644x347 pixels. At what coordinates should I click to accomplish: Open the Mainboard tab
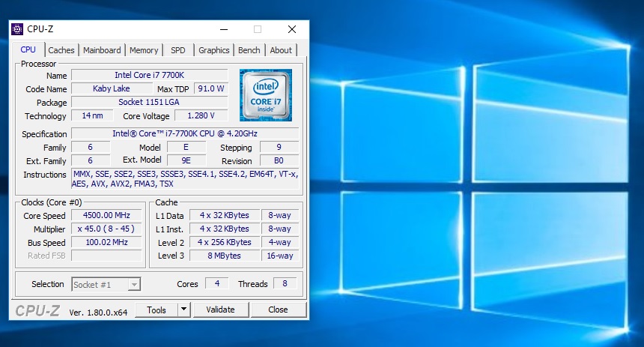102,50
